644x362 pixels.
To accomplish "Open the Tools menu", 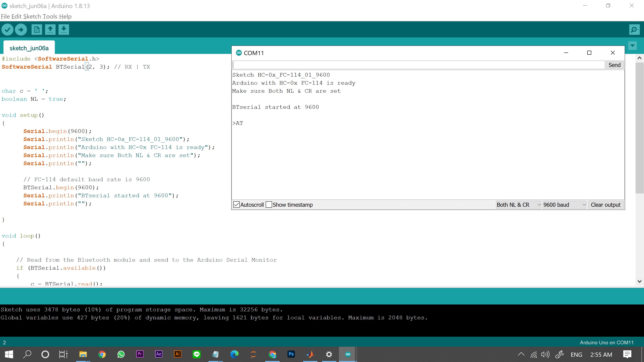I will pyautogui.click(x=50, y=16).
